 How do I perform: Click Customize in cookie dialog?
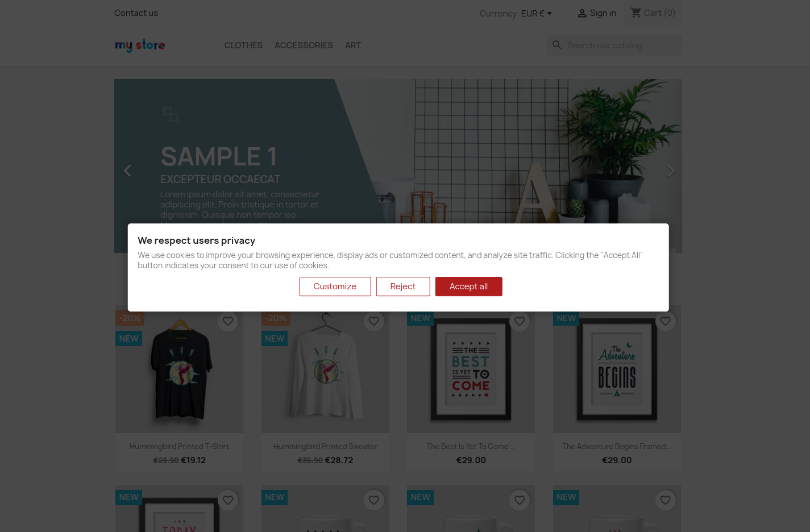coord(335,286)
